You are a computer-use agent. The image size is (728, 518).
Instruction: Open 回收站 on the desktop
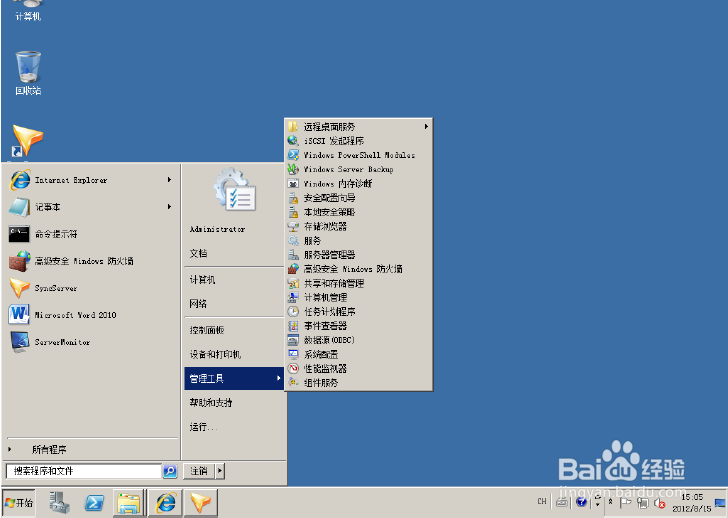pos(28,73)
